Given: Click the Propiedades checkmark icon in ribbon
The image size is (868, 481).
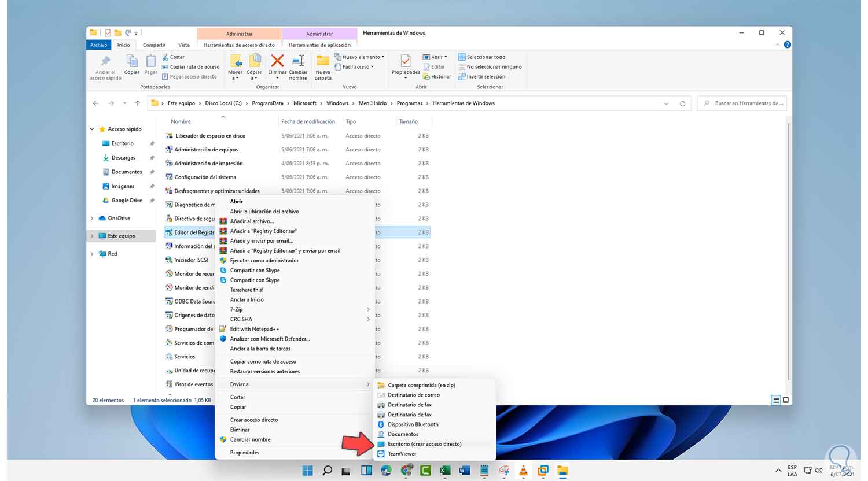Looking at the screenshot, I should coord(406,61).
